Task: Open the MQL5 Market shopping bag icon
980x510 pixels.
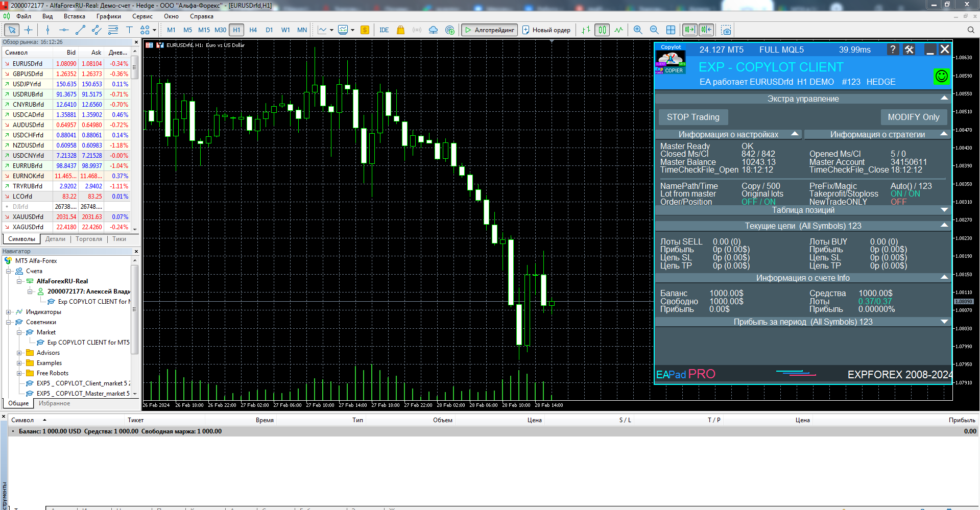Action: (x=400, y=30)
